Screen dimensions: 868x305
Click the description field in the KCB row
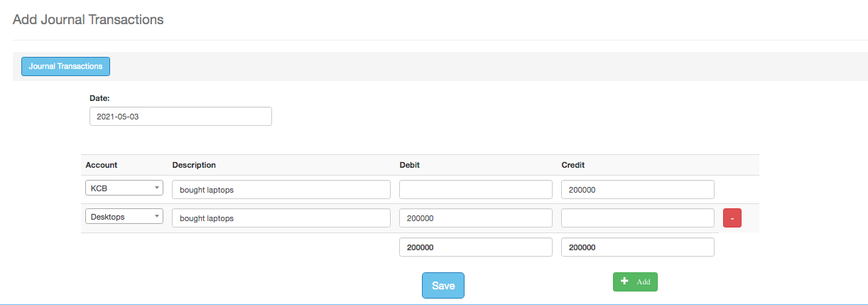click(281, 190)
